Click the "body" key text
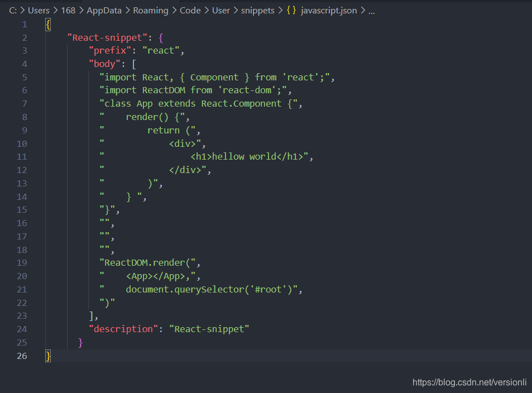 104,64
